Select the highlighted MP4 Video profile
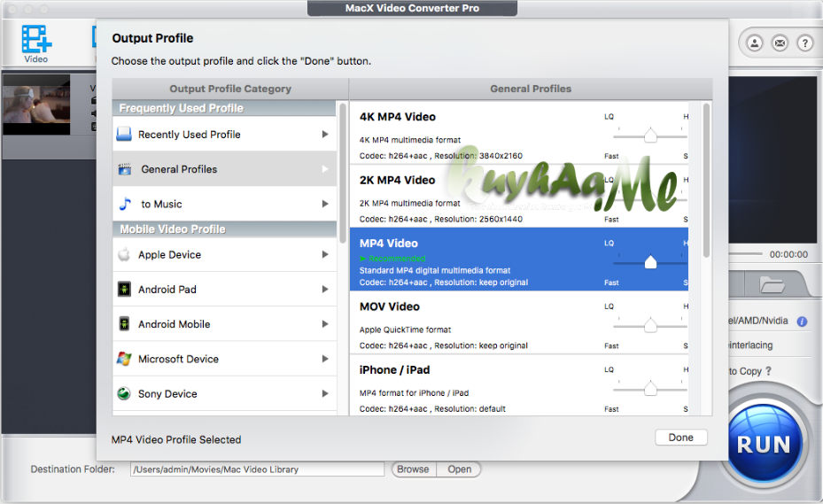This screenshot has height=504, width=823. coord(519,260)
